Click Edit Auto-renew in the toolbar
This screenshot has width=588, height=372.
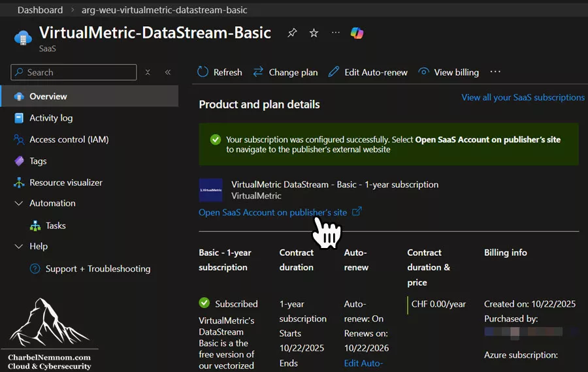368,72
